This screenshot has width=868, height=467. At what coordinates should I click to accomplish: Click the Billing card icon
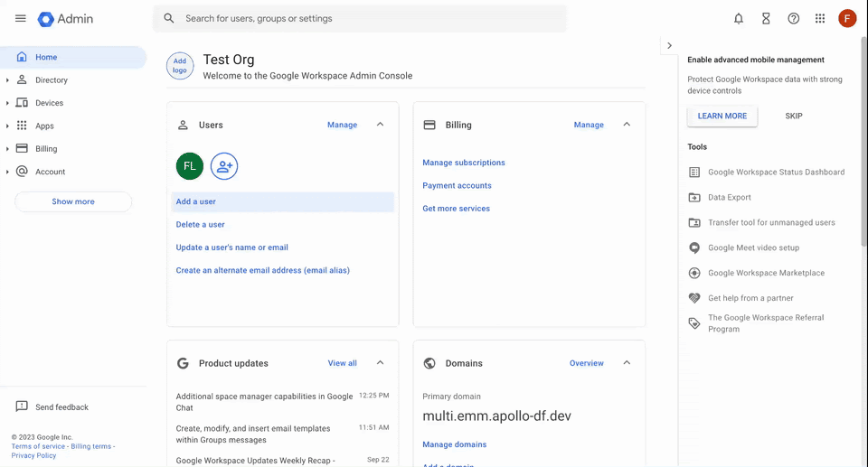[x=429, y=125]
